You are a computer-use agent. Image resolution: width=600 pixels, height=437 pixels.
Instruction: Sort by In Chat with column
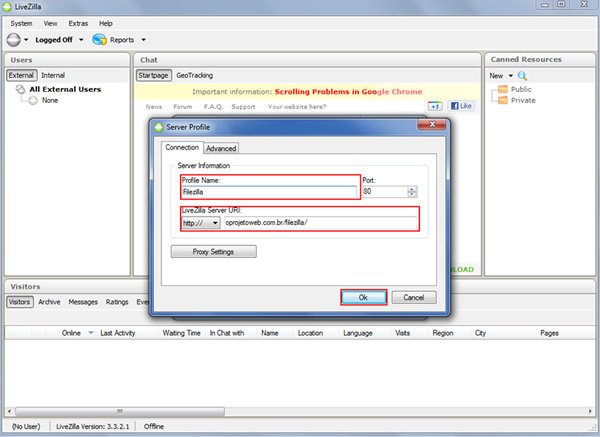[x=227, y=333]
